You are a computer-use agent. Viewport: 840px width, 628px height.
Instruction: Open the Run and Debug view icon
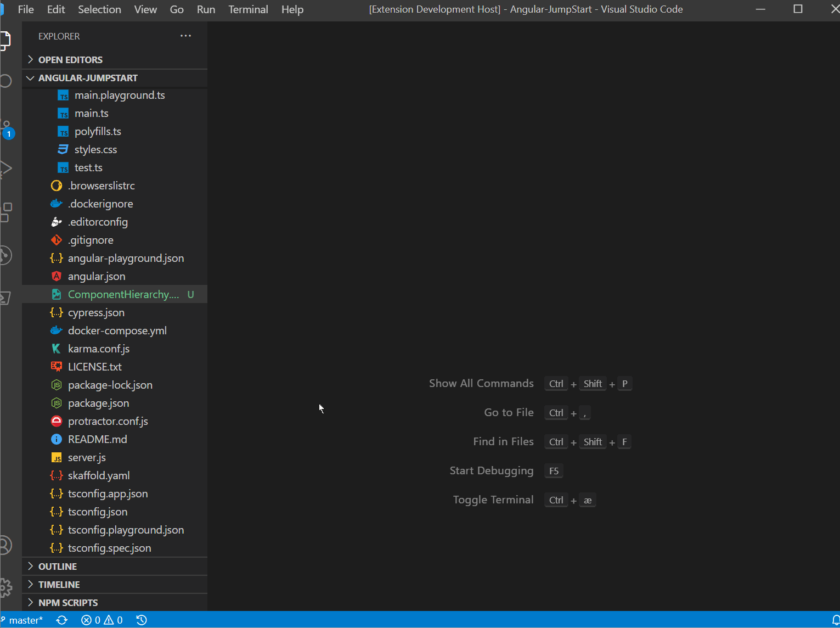pos(5,169)
